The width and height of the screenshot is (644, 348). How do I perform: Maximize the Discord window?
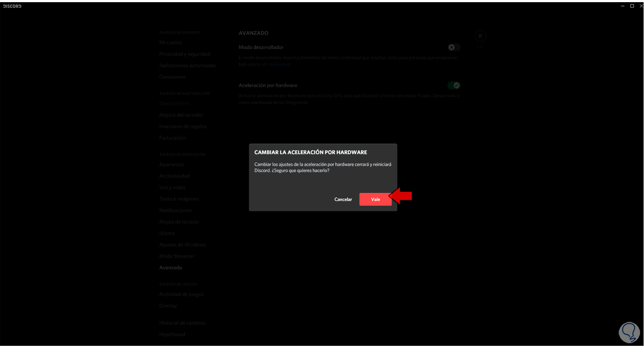632,6
